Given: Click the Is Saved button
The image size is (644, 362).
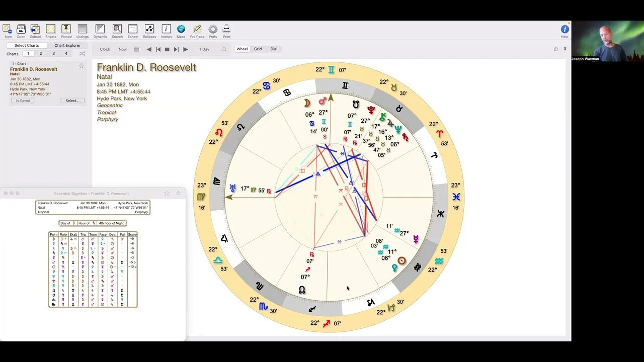Looking at the screenshot, I should click(23, 101).
